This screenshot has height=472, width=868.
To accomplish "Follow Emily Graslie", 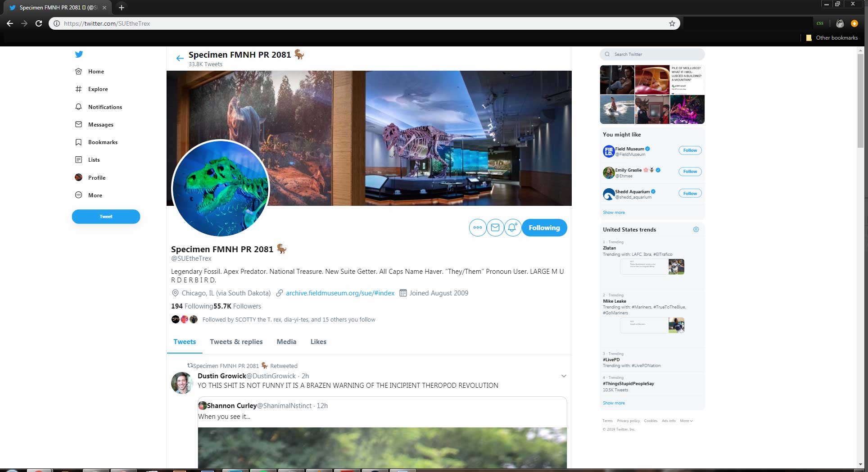I will point(690,172).
